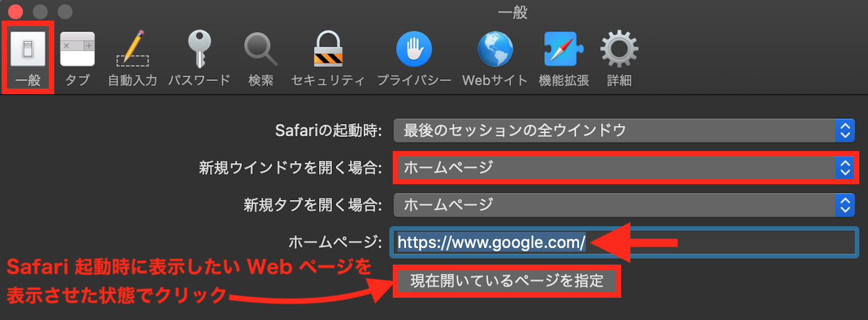Expand the 新規ウインドウを開く場合 dropdown
The height and width of the screenshot is (320, 868).
(x=624, y=167)
